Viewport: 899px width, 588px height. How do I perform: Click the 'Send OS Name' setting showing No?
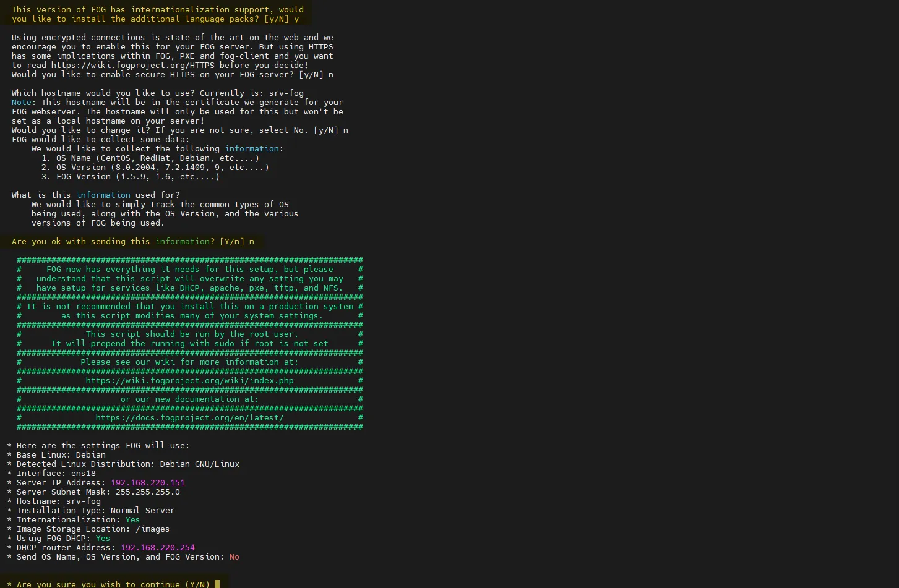123,556
